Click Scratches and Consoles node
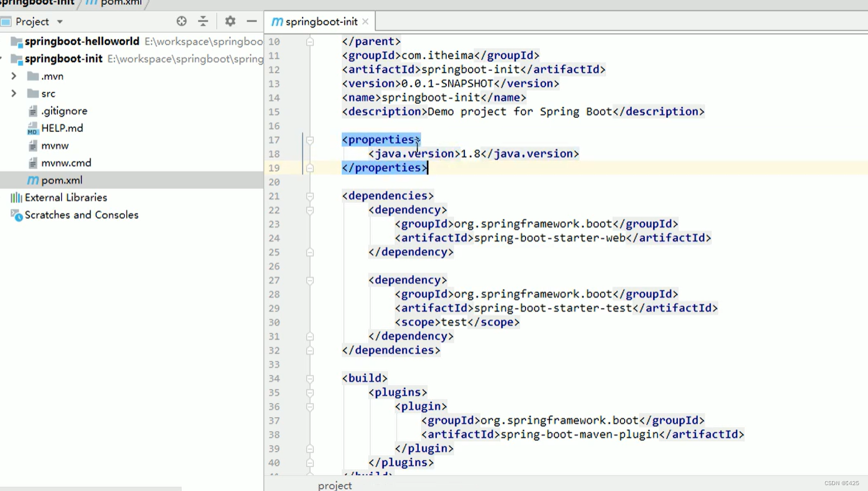Image resolution: width=868 pixels, height=491 pixels. coord(82,215)
